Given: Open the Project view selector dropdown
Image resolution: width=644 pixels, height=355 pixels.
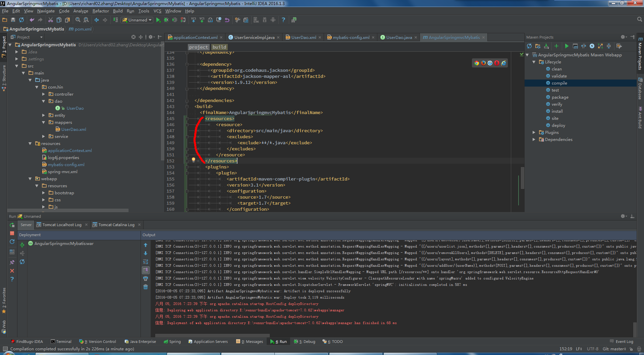Looking at the screenshot, I should coord(27,37).
